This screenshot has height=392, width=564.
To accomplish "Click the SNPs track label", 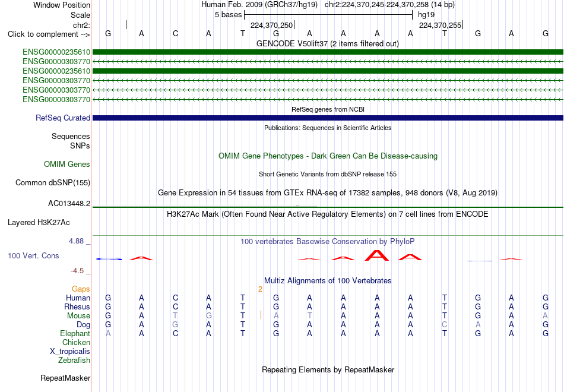I will click(80, 146).
